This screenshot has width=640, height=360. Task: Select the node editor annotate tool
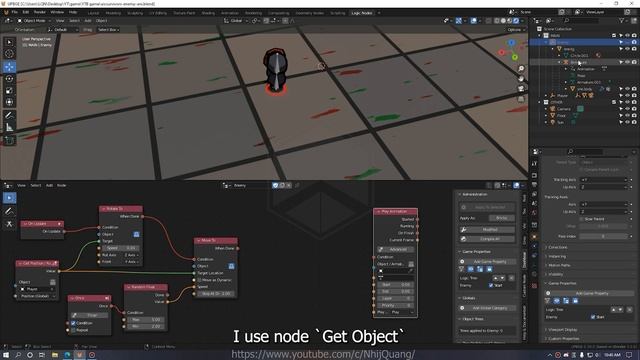coord(10,211)
